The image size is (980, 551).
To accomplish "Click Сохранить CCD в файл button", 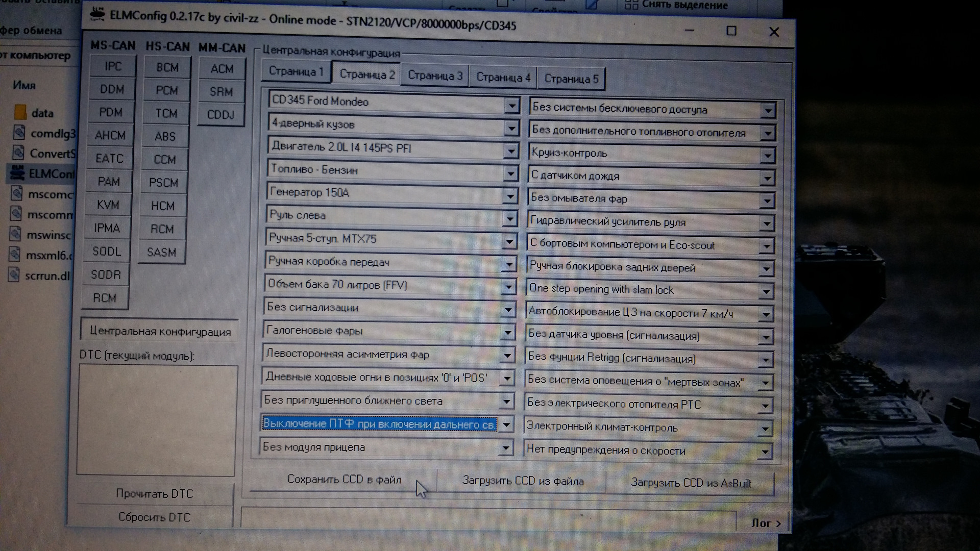I will (x=344, y=480).
